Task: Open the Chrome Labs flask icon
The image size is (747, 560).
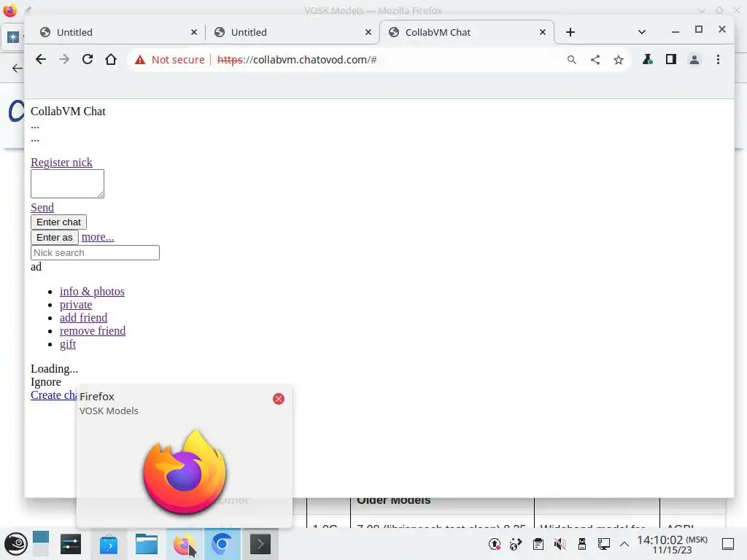Action: 648,60
